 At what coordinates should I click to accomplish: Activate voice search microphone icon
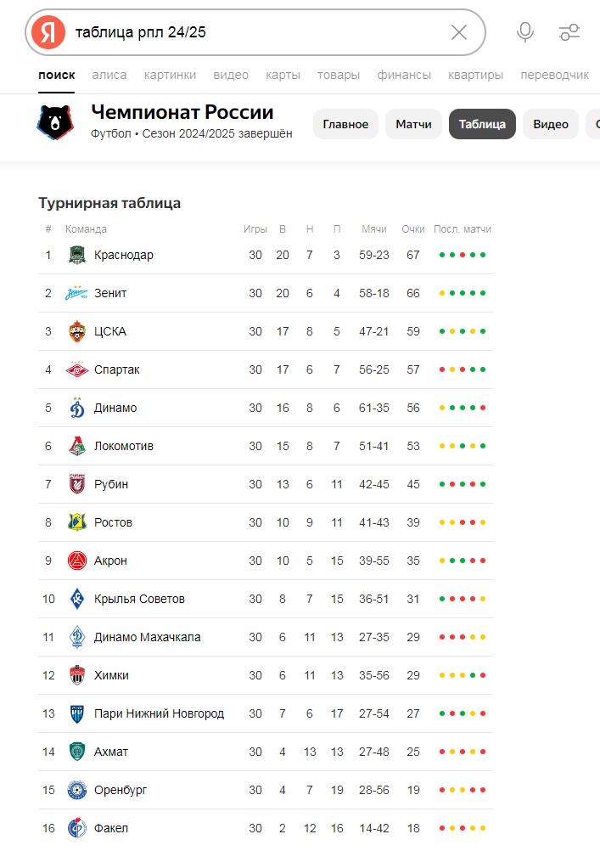pyautogui.click(x=524, y=32)
